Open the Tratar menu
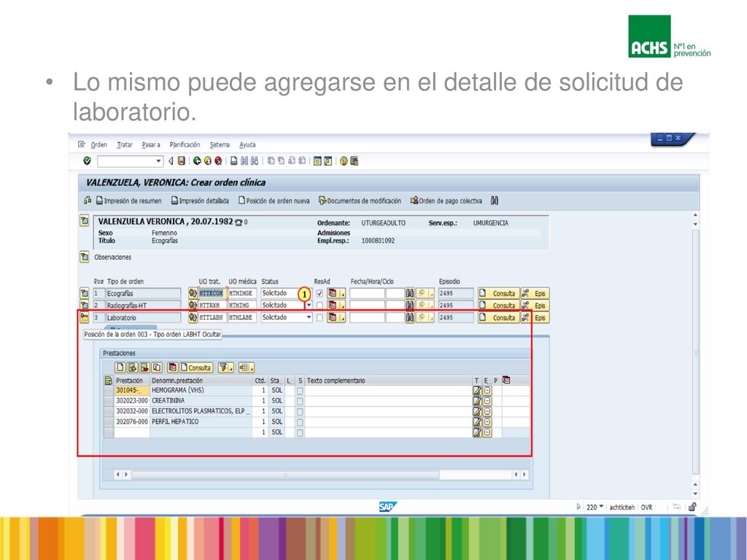747x560 pixels. pyautogui.click(x=124, y=145)
